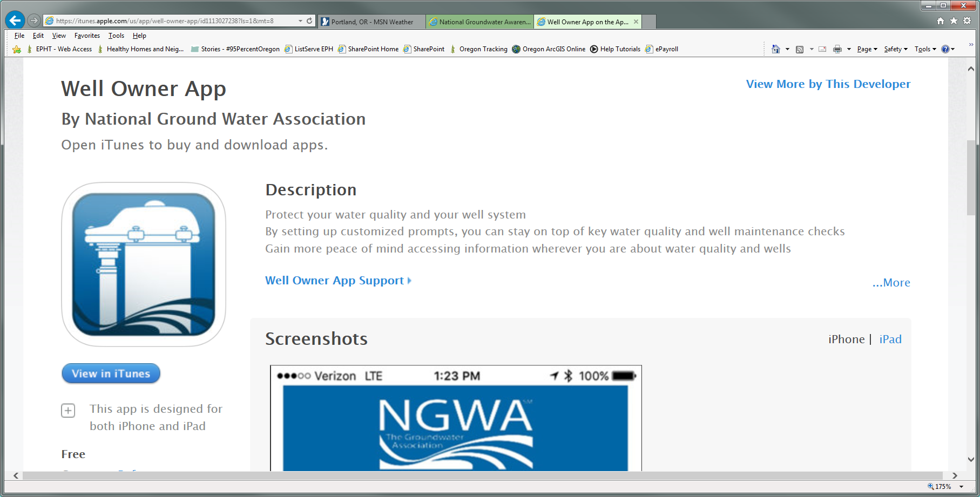Click the Home icon at top right

pos(941,21)
